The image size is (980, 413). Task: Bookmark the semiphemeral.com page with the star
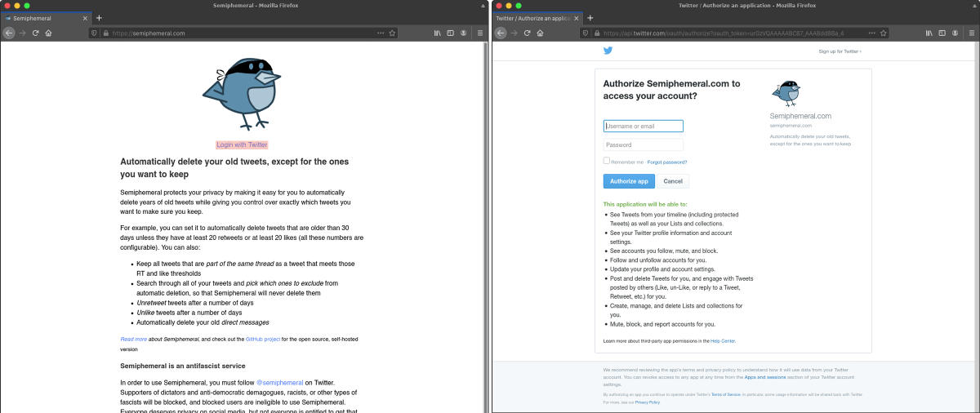(392, 33)
